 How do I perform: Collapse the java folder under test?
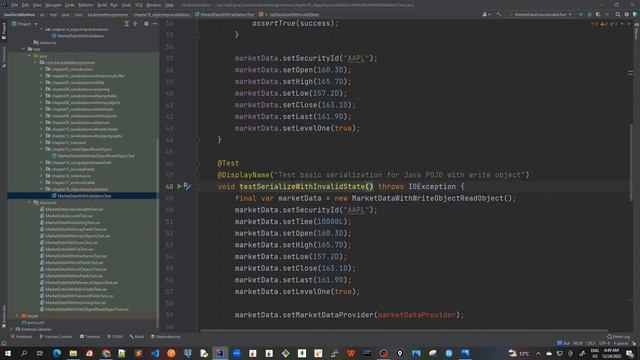tap(29, 56)
